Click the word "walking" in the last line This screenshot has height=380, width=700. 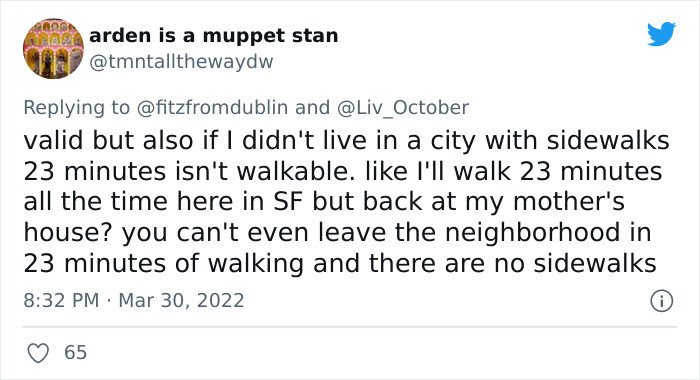256,263
